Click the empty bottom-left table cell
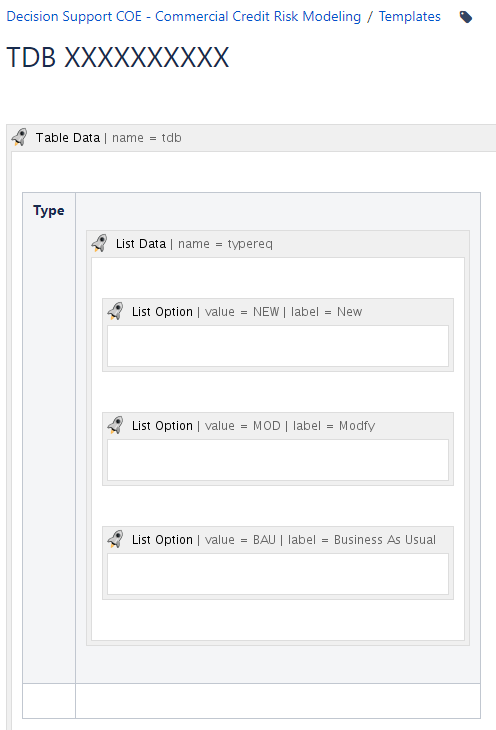The height and width of the screenshot is (730, 496). 49,701
